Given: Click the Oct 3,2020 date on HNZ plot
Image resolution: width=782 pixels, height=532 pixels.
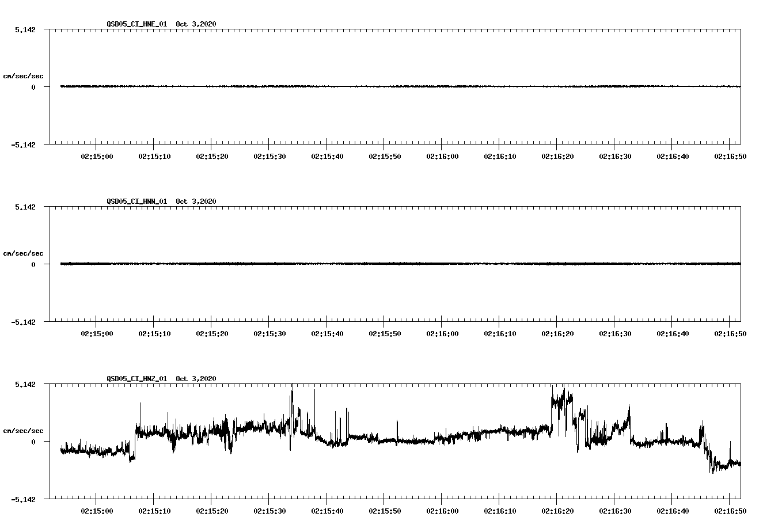Looking at the screenshot, I should (x=196, y=378).
